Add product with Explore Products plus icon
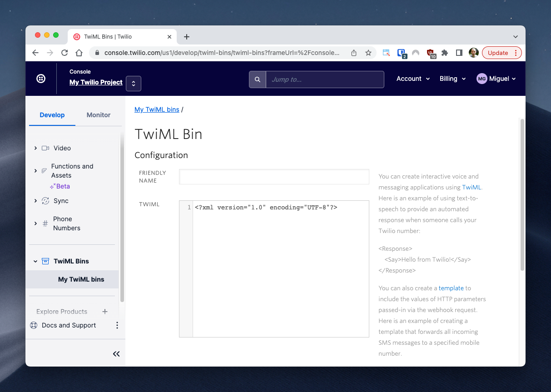 [x=105, y=312]
